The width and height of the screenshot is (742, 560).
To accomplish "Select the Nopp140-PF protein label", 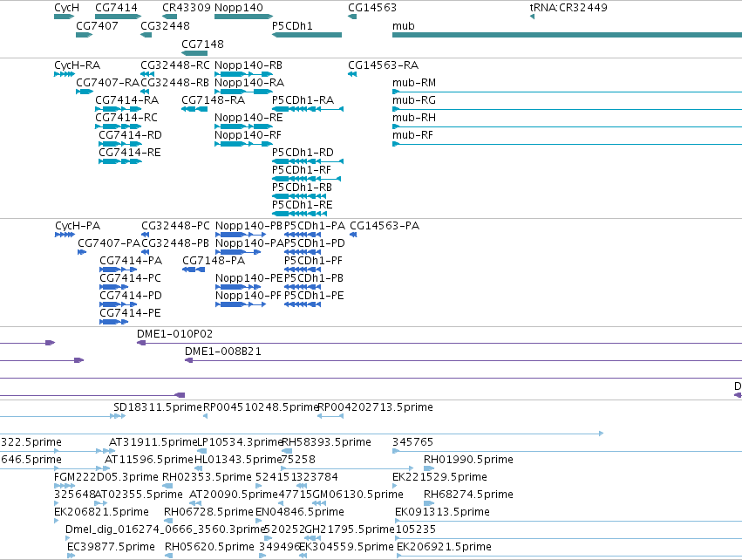I will pyautogui.click(x=248, y=296).
